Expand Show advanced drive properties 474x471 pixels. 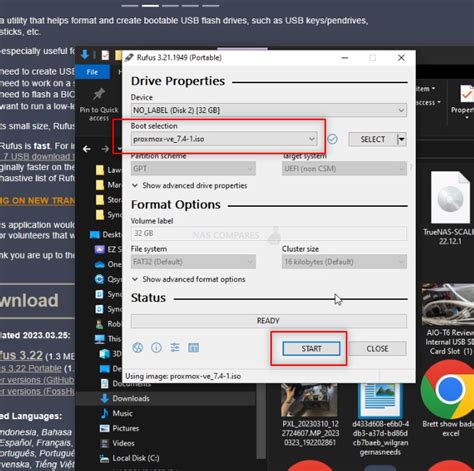pyautogui.click(x=190, y=186)
